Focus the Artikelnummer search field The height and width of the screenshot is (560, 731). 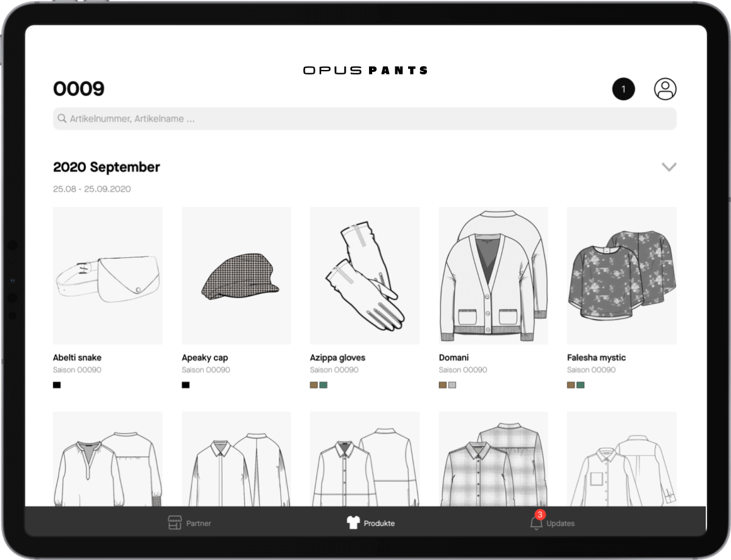tap(365, 119)
